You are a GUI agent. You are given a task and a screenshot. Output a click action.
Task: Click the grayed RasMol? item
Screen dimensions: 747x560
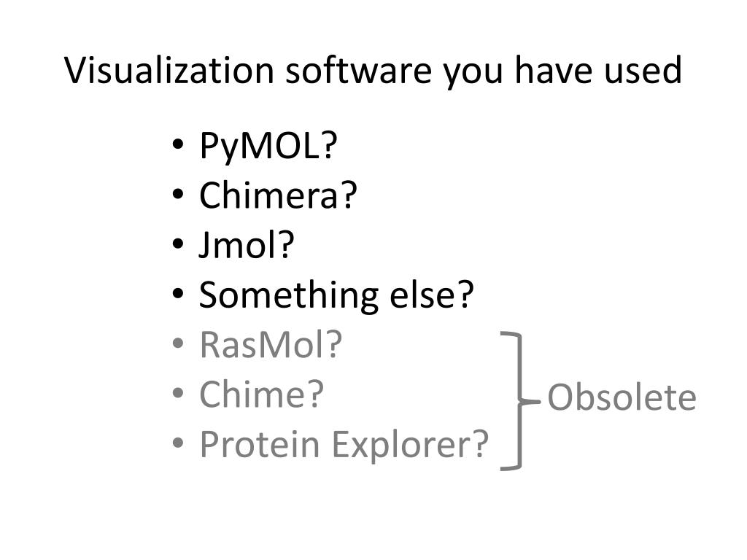(x=271, y=344)
